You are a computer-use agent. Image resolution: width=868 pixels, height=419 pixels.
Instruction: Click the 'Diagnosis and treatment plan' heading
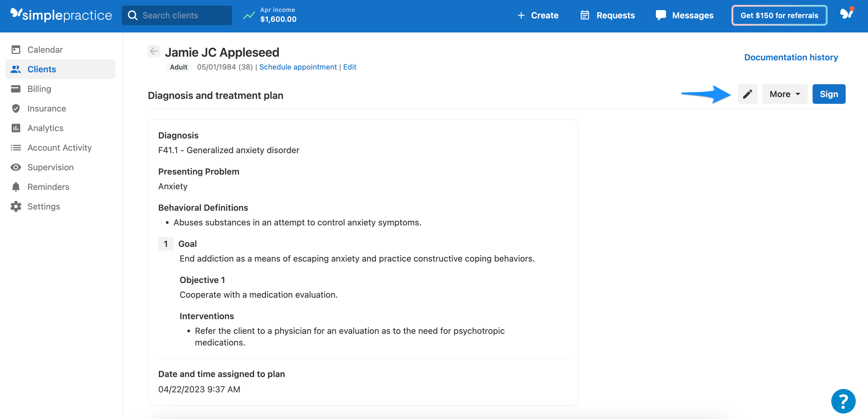click(x=216, y=95)
